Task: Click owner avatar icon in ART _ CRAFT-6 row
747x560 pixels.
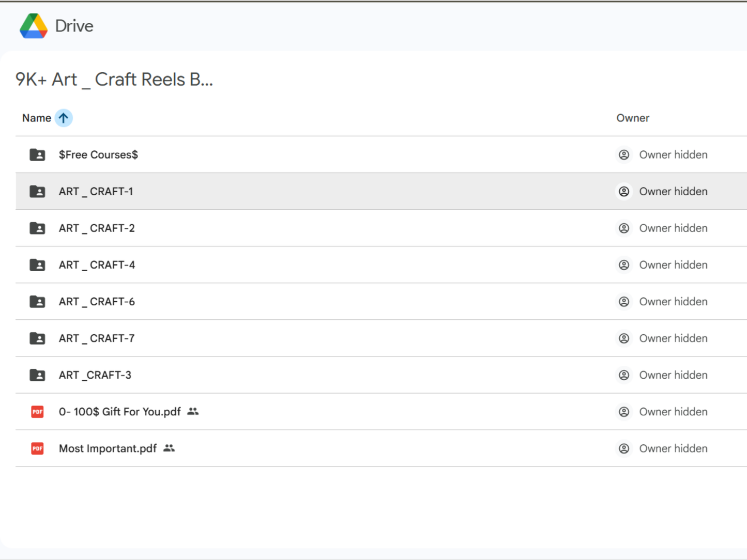Action: coord(624,301)
